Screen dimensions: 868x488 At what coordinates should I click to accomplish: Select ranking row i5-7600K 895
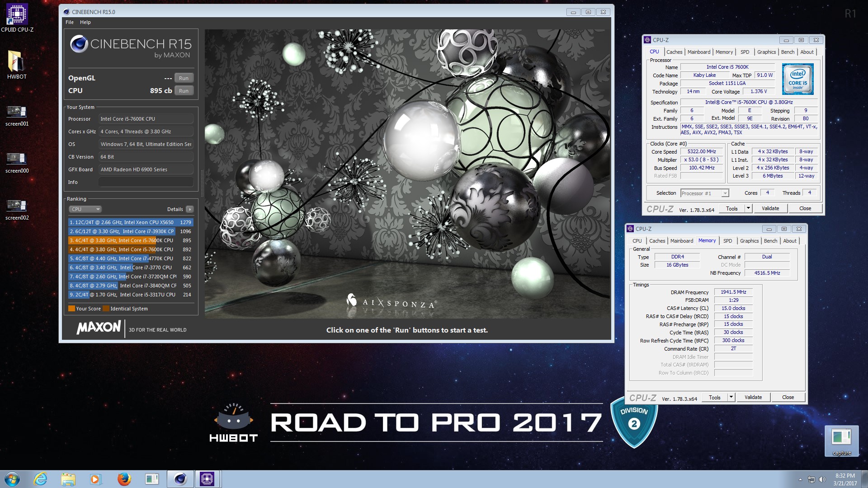pyautogui.click(x=131, y=240)
